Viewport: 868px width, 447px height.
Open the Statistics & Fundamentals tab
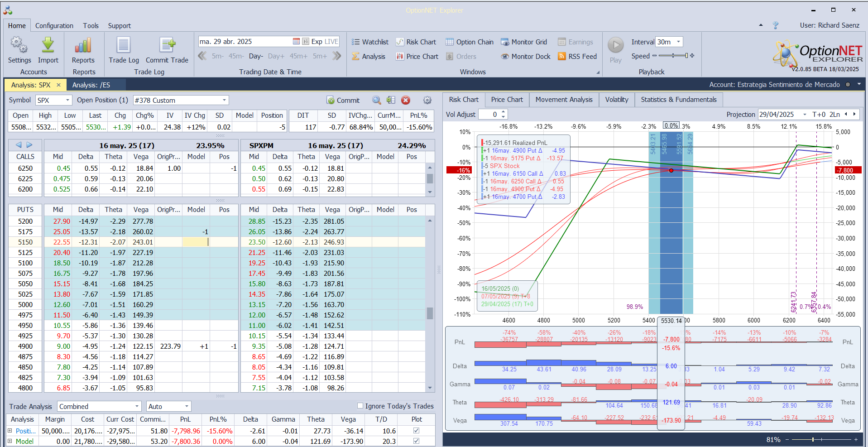[x=679, y=100]
